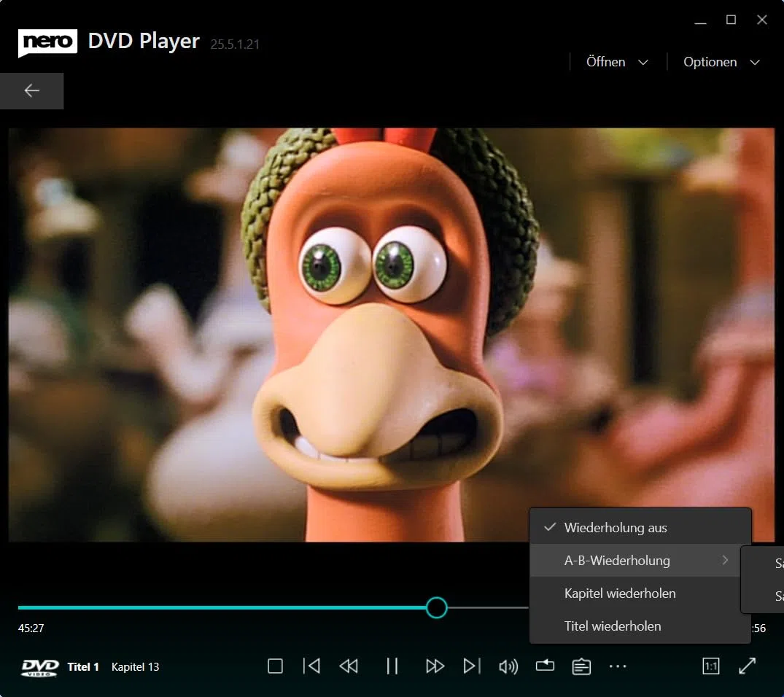Pause the movie
Viewport: 784px width, 697px height.
tap(392, 666)
